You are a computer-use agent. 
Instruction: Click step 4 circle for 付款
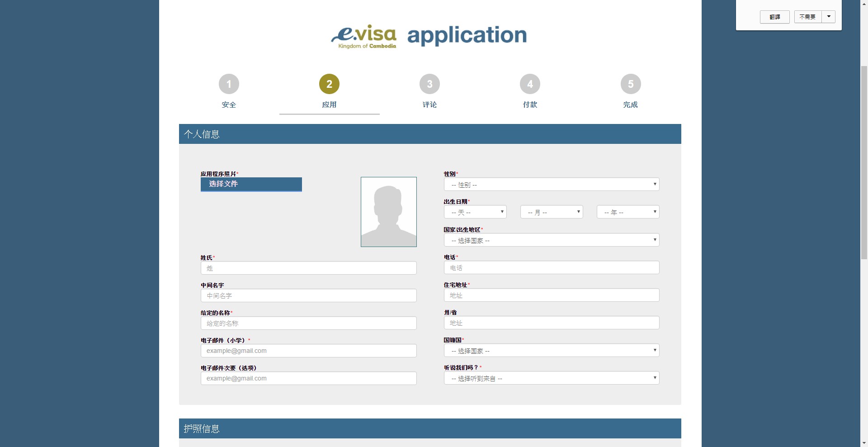530,84
